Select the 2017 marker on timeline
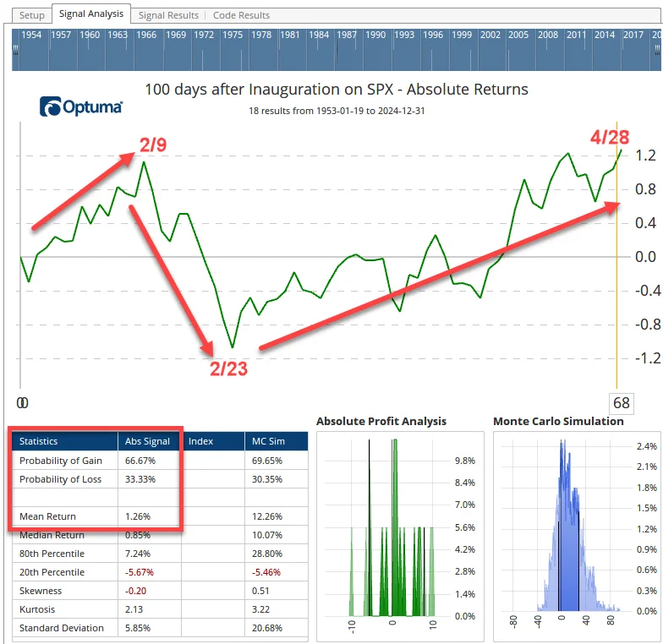The width and height of the screenshot is (663, 644). [x=633, y=35]
